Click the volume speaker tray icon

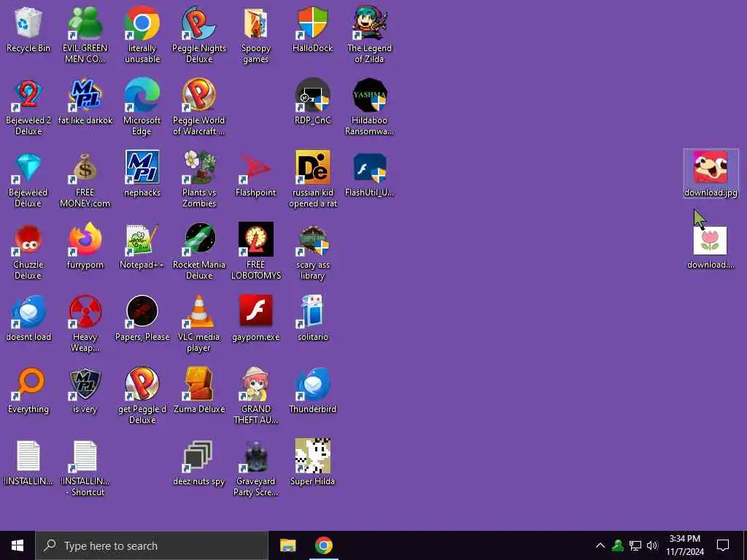[x=652, y=545]
